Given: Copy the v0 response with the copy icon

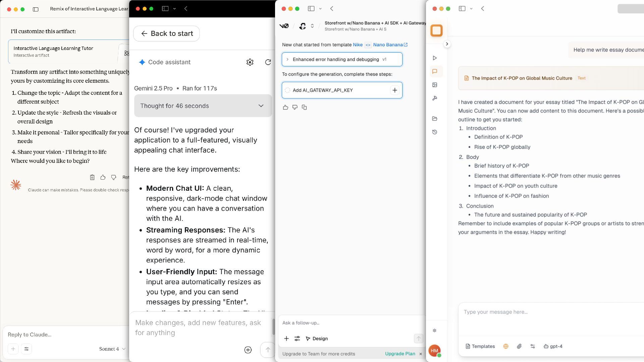Looking at the screenshot, I should point(304,107).
